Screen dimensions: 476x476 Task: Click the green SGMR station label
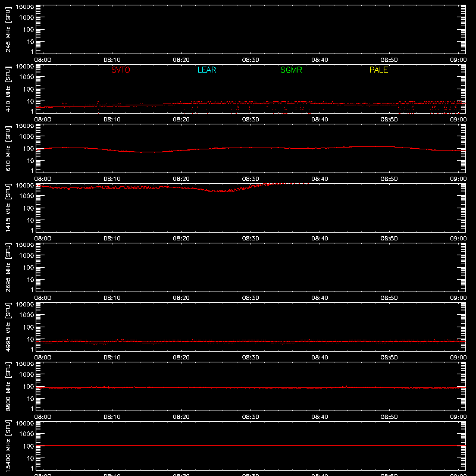pyautogui.click(x=291, y=70)
